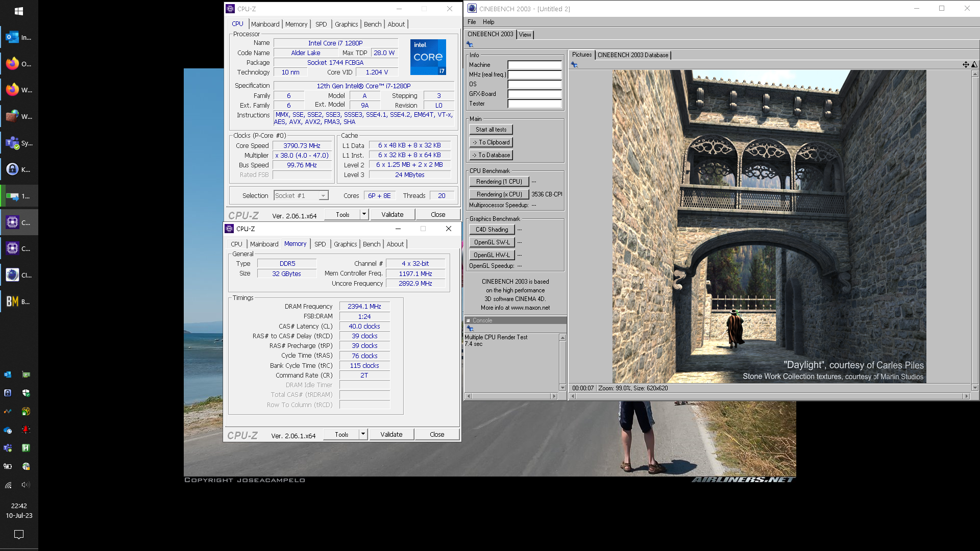Click the 2394.1 MHz DRAM Frequency value
The height and width of the screenshot is (551, 980).
click(364, 307)
